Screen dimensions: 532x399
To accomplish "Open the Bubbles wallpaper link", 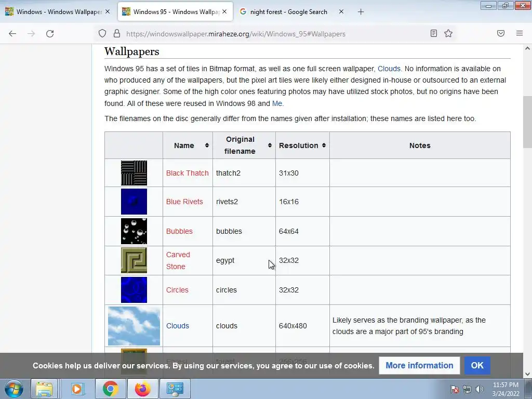I will coord(179,231).
